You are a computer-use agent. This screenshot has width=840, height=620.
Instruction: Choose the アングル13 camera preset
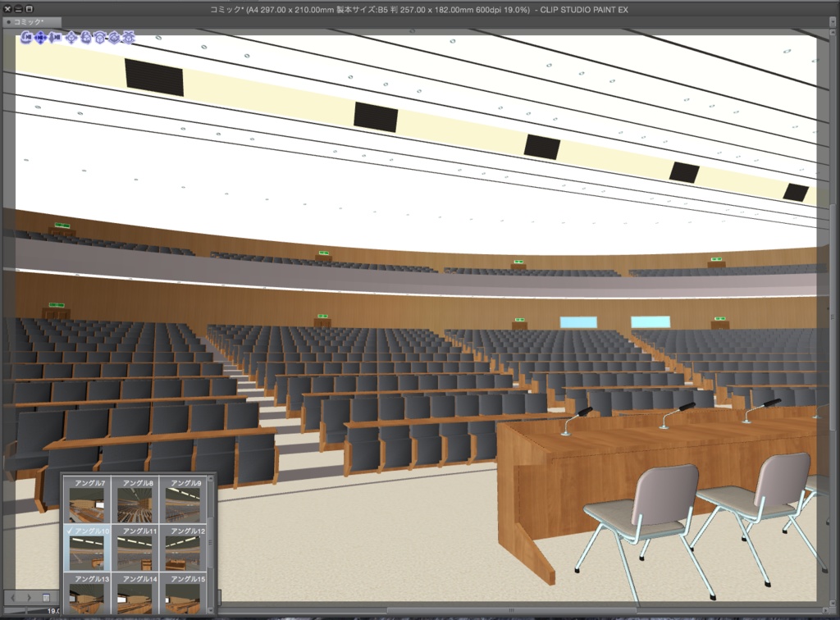[x=87, y=595]
